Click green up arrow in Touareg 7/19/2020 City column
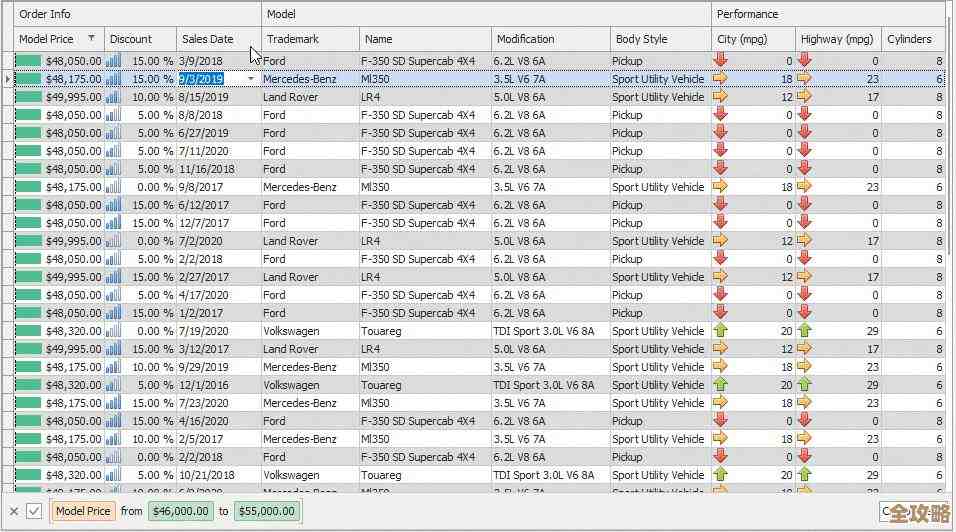The image size is (956, 532). (721, 331)
